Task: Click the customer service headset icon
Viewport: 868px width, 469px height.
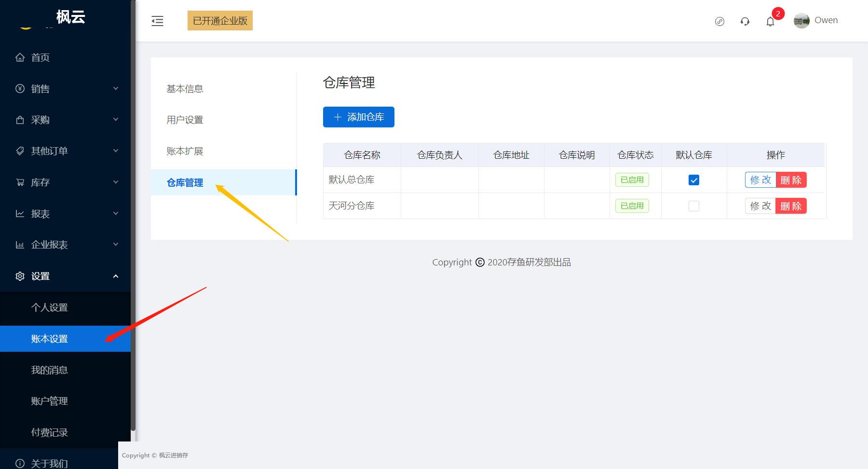Action: tap(745, 21)
